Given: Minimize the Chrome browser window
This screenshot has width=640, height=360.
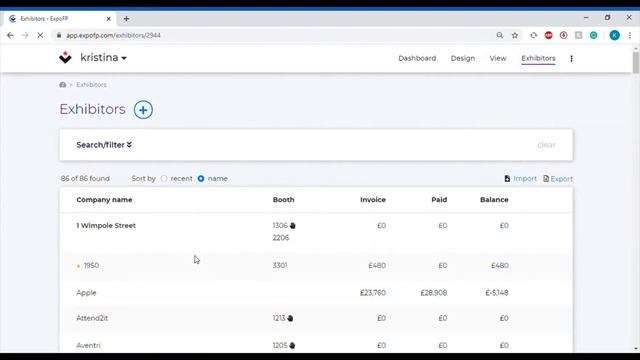Looking at the screenshot, I should pyautogui.click(x=586, y=18).
